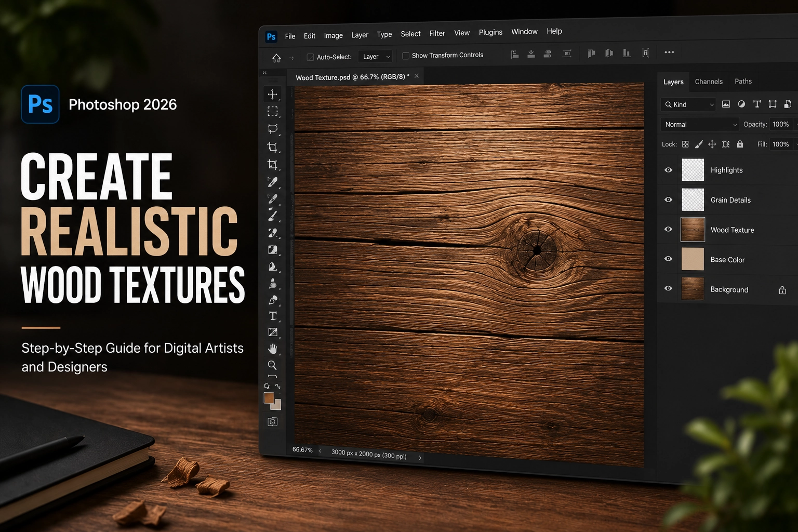Select the Layers tab
798x532 pixels.
(x=673, y=82)
